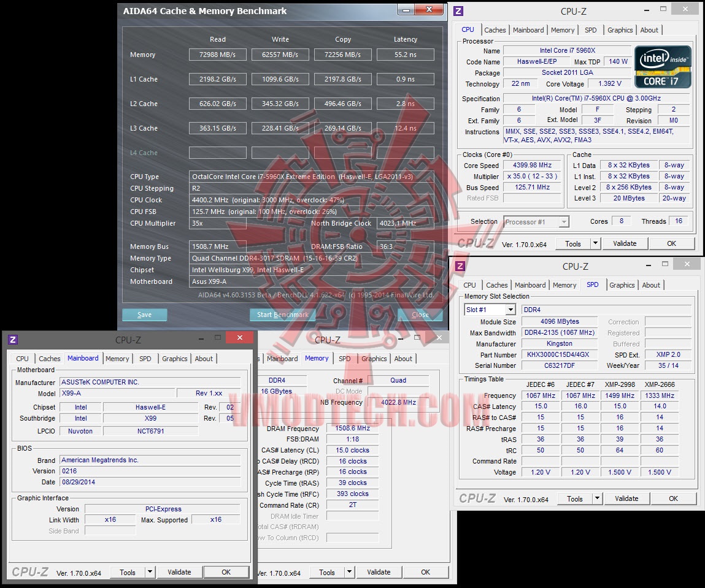The width and height of the screenshot is (705, 588).
Task: Click the Z icon on top-right CPU-Z titlebar
Action: (x=459, y=10)
